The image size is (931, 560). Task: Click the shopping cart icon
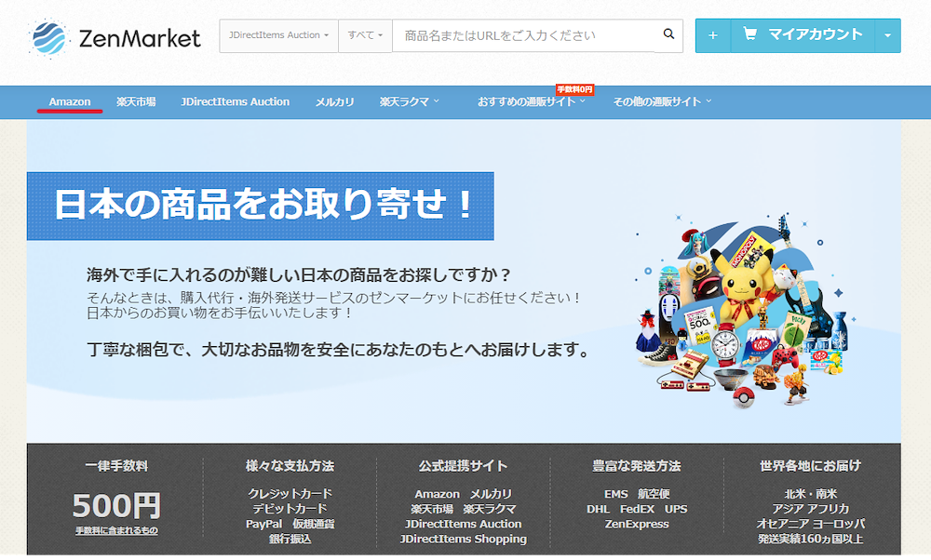[x=749, y=33]
